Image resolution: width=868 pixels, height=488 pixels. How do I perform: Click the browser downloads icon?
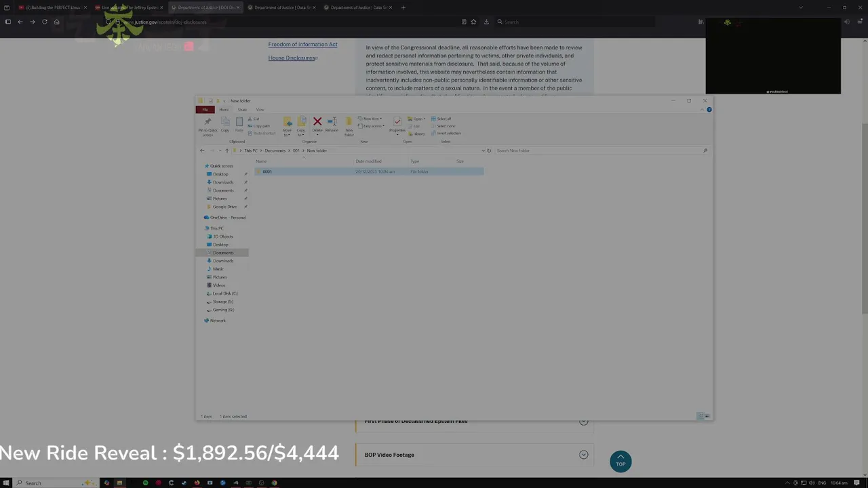click(486, 22)
